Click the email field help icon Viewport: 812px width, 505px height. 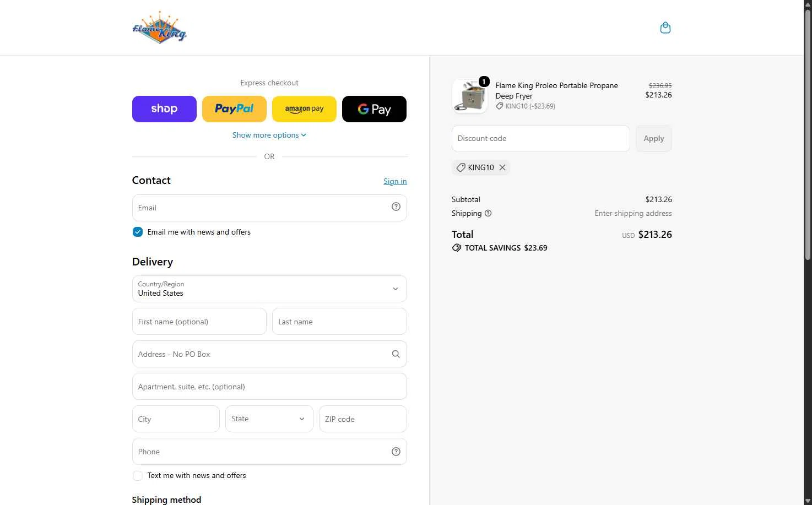pos(396,207)
